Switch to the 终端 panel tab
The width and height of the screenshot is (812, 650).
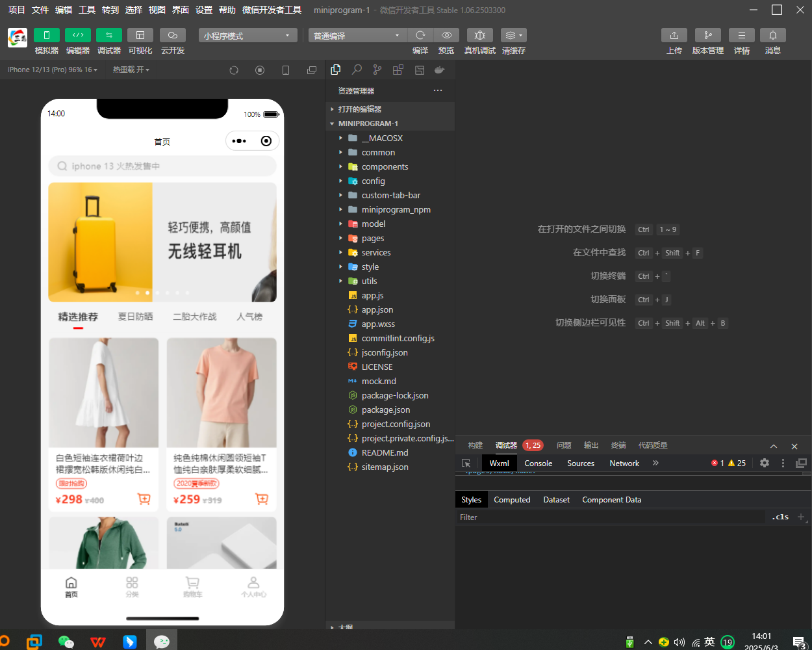click(618, 445)
